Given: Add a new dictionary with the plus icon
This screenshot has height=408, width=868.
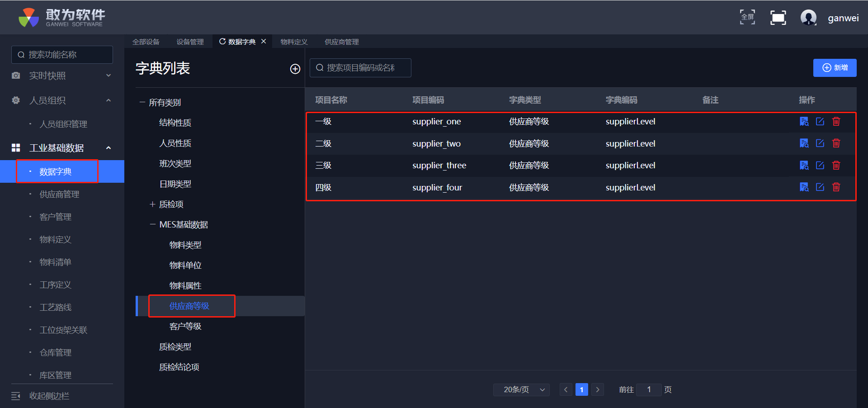Looking at the screenshot, I should pos(295,69).
